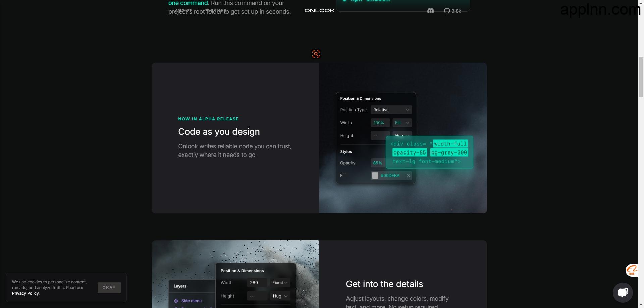Click the empty Height field in upper panel
Viewport: 644px width, 308px height.
[x=380, y=136]
